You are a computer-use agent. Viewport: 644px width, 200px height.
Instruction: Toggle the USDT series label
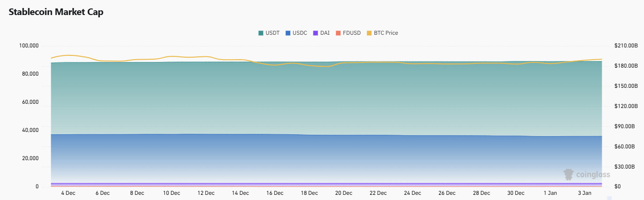click(272, 33)
